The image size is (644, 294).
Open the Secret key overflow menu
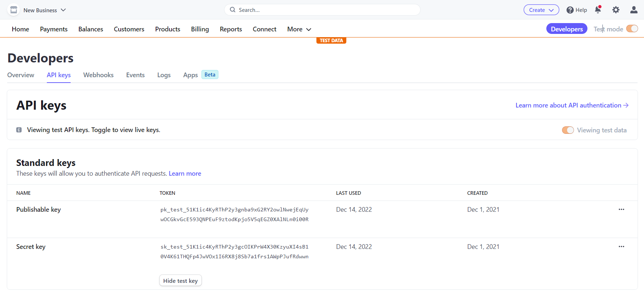[x=621, y=246]
